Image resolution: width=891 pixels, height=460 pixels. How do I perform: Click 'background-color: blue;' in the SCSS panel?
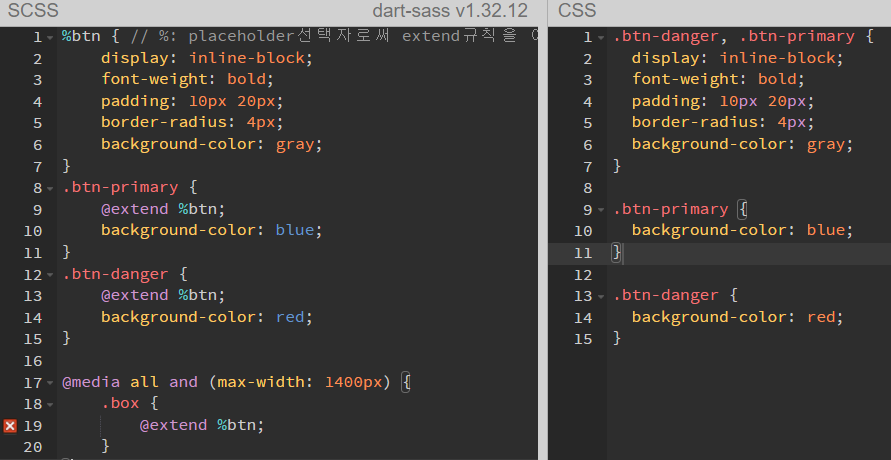[212, 230]
